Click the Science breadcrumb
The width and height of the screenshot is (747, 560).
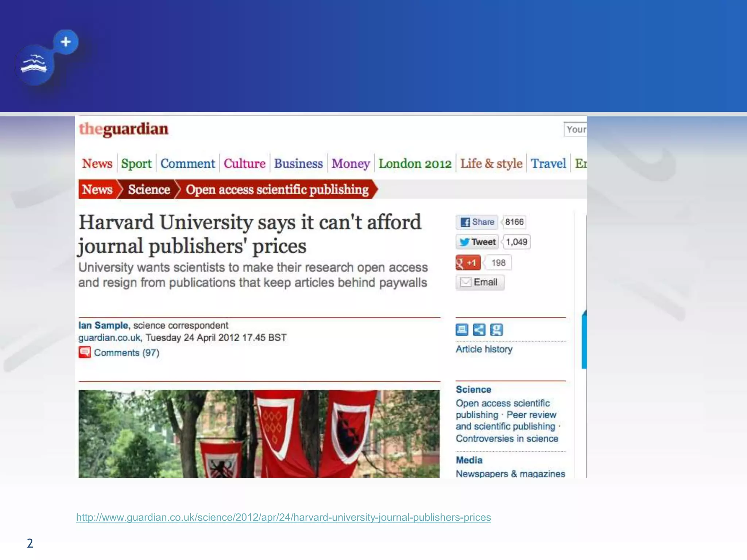point(149,190)
